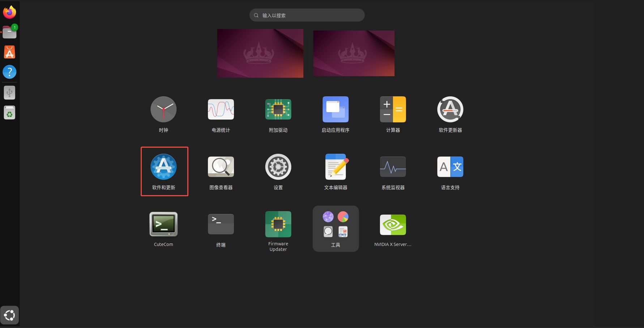This screenshot has width=644, height=328.
Task: Open the 时钟 clock app
Action: point(163,109)
